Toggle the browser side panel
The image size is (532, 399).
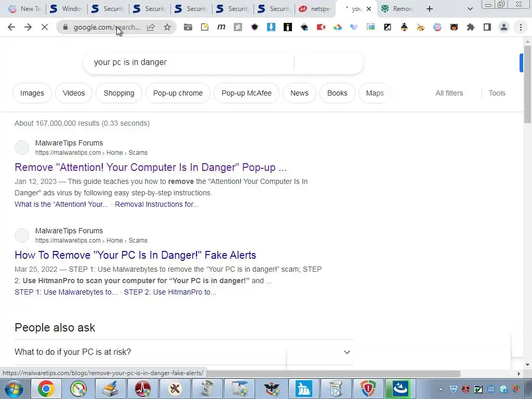[487, 27]
